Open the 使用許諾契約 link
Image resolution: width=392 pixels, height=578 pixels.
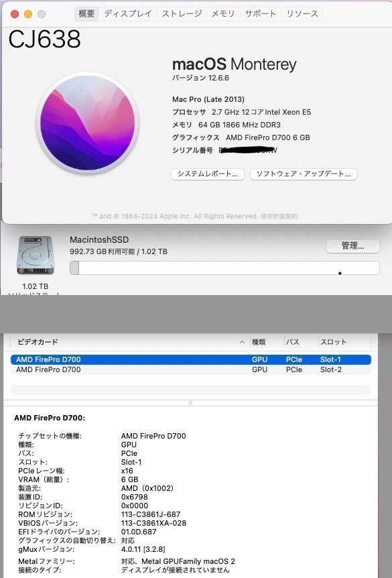pyautogui.click(x=279, y=217)
